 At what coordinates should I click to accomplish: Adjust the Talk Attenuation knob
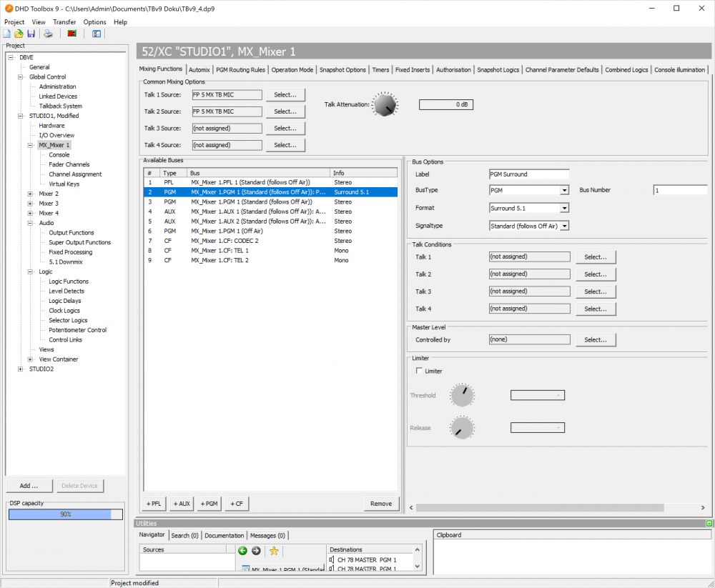pos(385,104)
